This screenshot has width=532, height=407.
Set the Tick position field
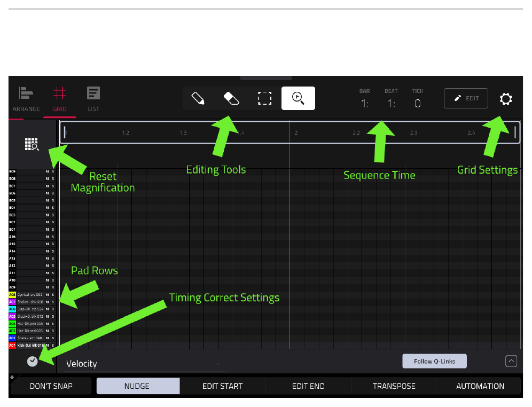pyautogui.click(x=418, y=103)
